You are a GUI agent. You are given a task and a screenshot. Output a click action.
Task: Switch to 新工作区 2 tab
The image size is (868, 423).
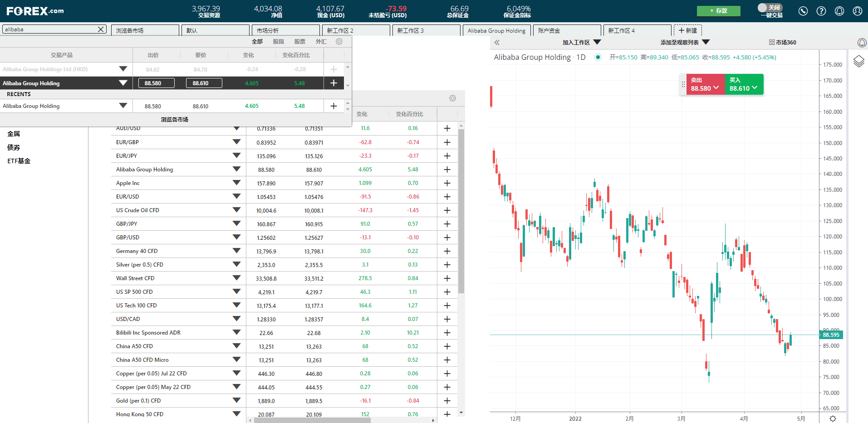[356, 30]
